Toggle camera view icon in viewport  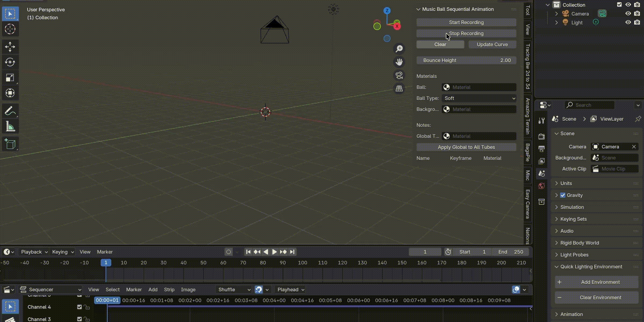click(399, 75)
